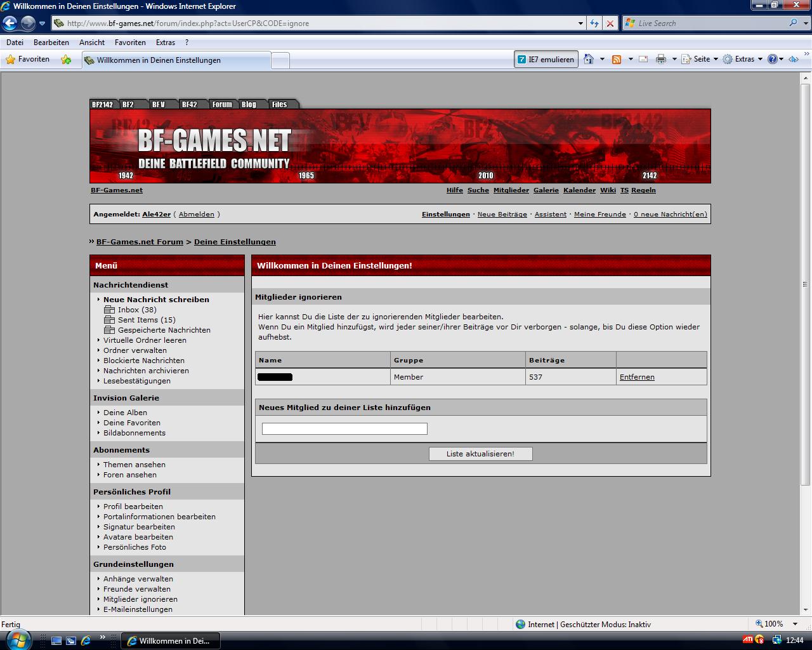Expand the quick launch overflow chevron
812x650 pixels.
click(103, 637)
